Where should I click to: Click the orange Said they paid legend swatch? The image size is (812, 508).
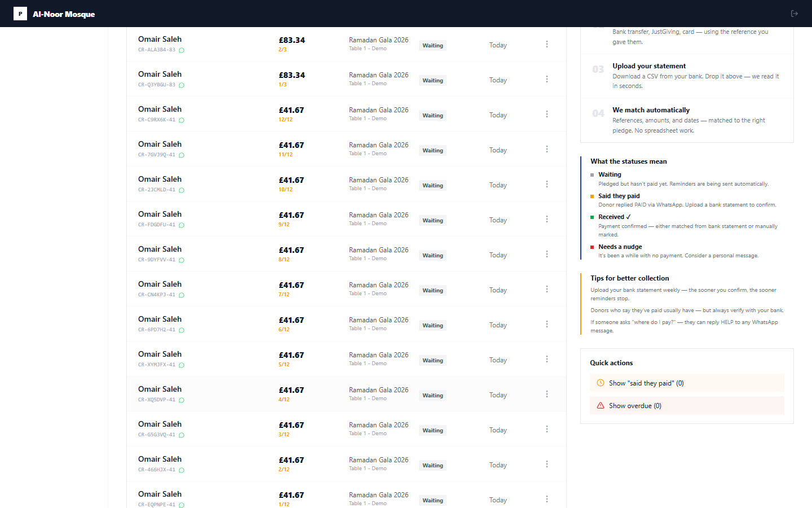click(592, 196)
